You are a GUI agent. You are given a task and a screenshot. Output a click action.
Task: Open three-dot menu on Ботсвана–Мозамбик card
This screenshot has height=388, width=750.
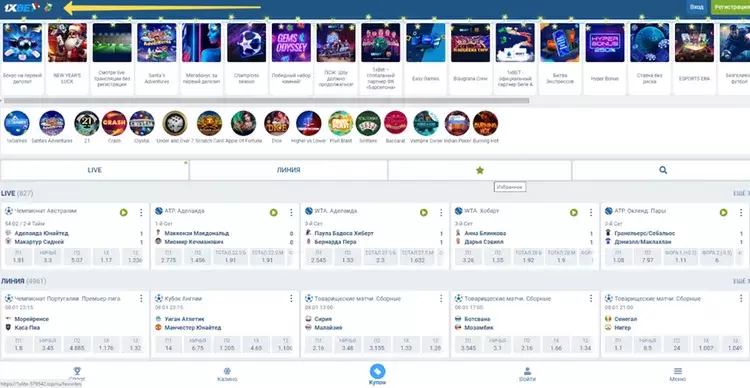(591, 299)
